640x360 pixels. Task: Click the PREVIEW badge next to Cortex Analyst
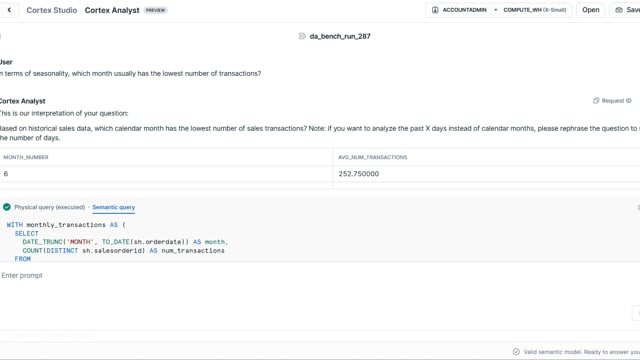(x=156, y=10)
